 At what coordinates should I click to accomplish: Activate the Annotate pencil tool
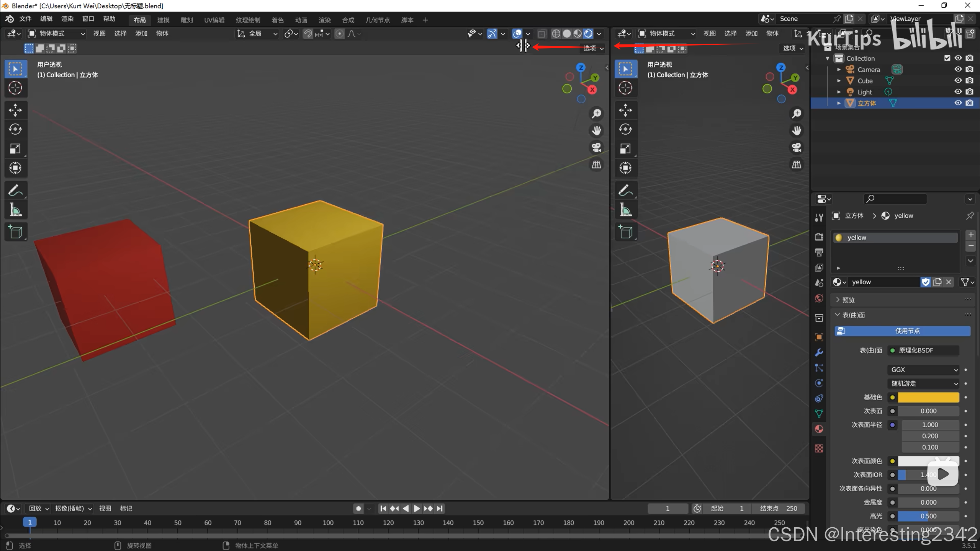pyautogui.click(x=15, y=190)
